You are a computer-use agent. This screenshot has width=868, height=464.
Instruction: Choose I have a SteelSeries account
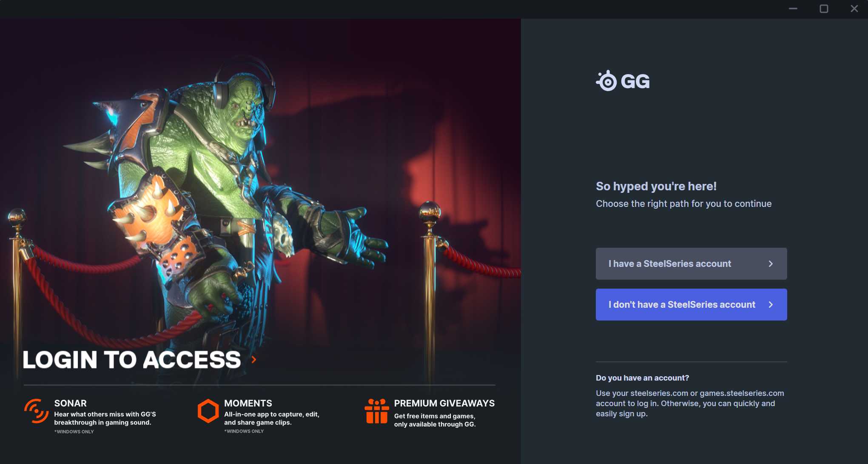691,264
